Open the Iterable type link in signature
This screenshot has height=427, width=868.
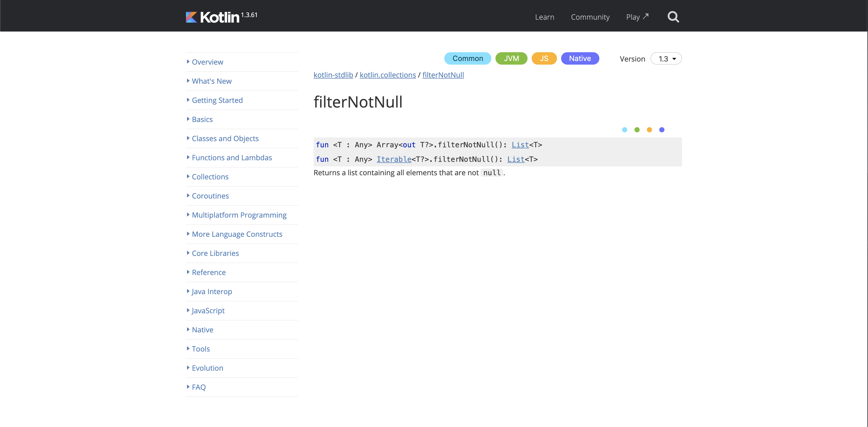pyautogui.click(x=393, y=159)
